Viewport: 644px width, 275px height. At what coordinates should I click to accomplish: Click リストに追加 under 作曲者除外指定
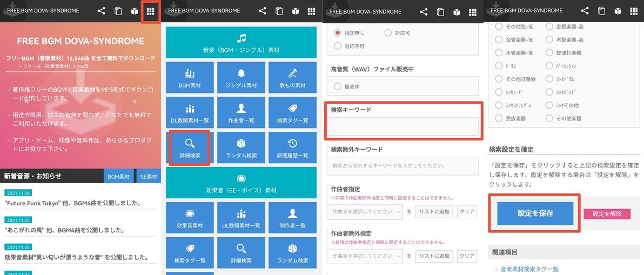434,256
